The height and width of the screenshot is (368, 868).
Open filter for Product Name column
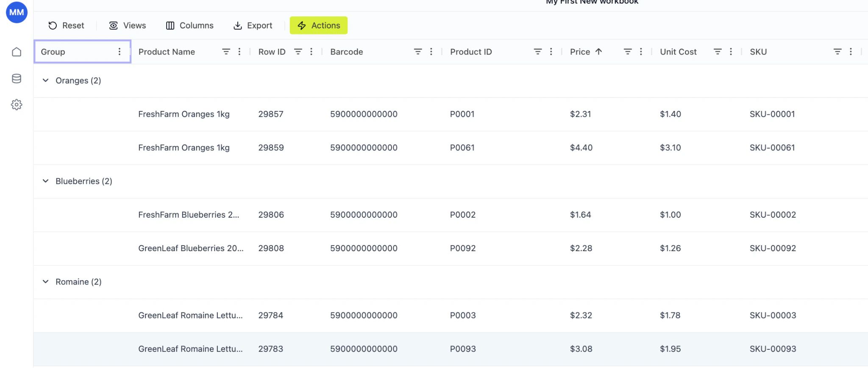[226, 52]
